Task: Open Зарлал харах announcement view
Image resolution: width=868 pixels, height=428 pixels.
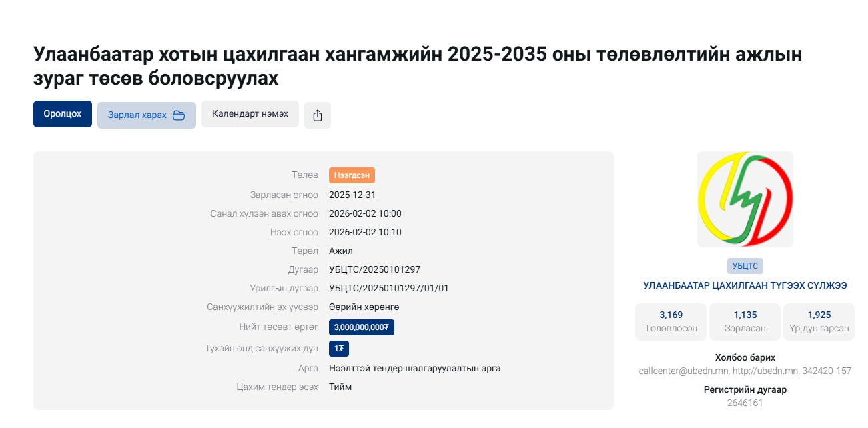Action: pos(138,115)
